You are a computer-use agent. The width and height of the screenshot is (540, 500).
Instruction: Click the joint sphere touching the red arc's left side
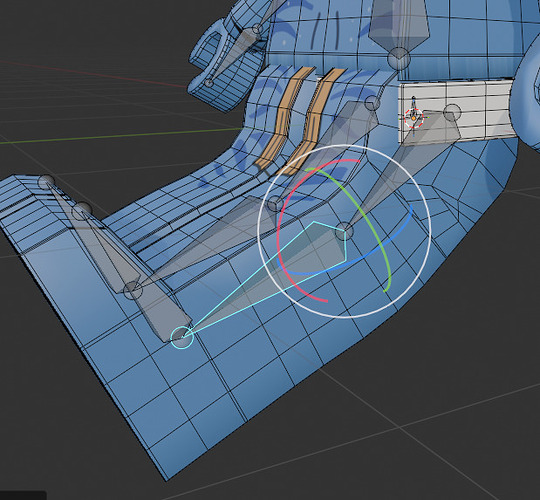coord(275,204)
